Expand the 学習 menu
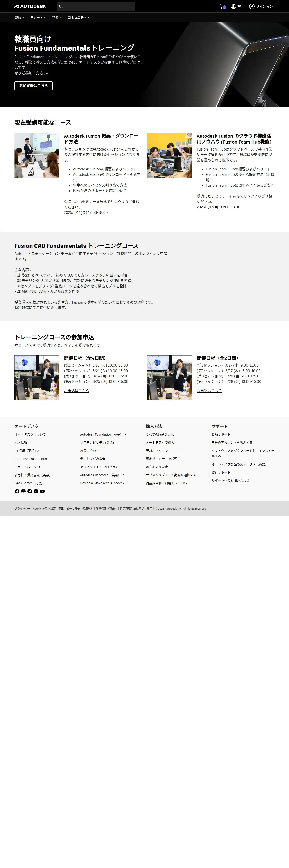This screenshot has width=289, height=868. (57, 18)
